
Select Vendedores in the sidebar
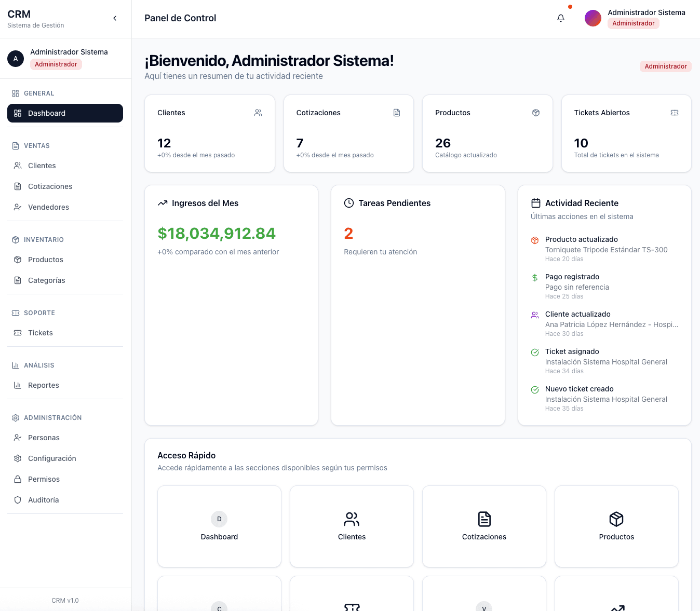click(x=48, y=207)
